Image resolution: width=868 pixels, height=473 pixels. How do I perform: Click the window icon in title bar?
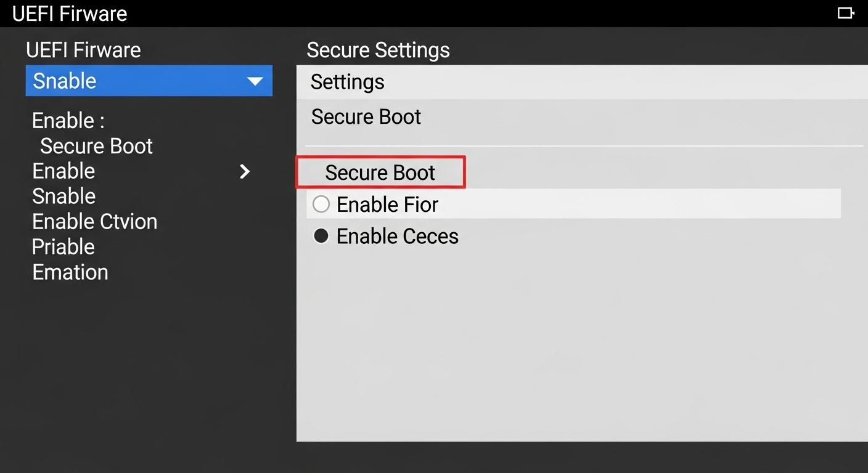pos(846,12)
